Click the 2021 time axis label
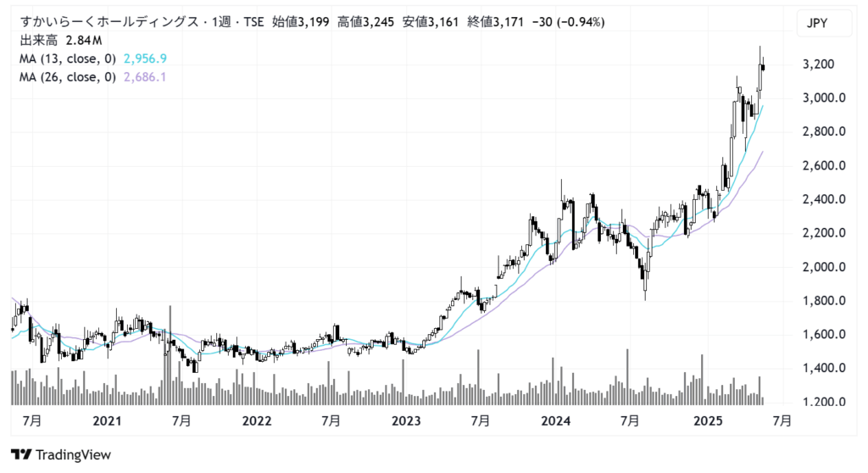The width and height of the screenshot is (868, 473). pos(107,421)
